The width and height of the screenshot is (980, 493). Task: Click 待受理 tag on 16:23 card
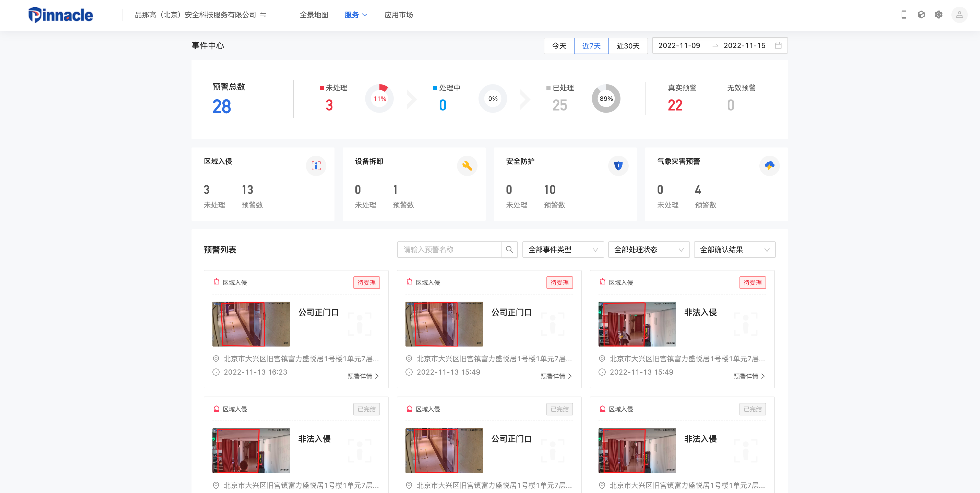coord(366,282)
